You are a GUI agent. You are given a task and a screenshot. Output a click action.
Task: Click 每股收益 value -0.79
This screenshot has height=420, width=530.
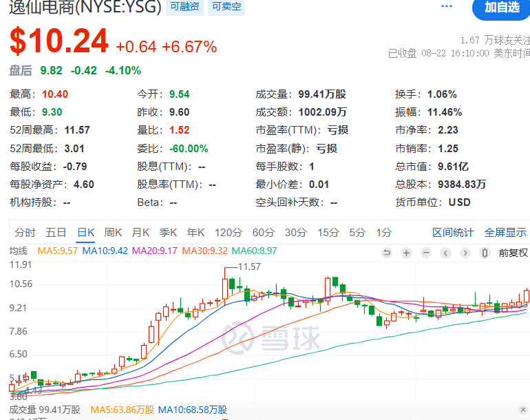75,167
